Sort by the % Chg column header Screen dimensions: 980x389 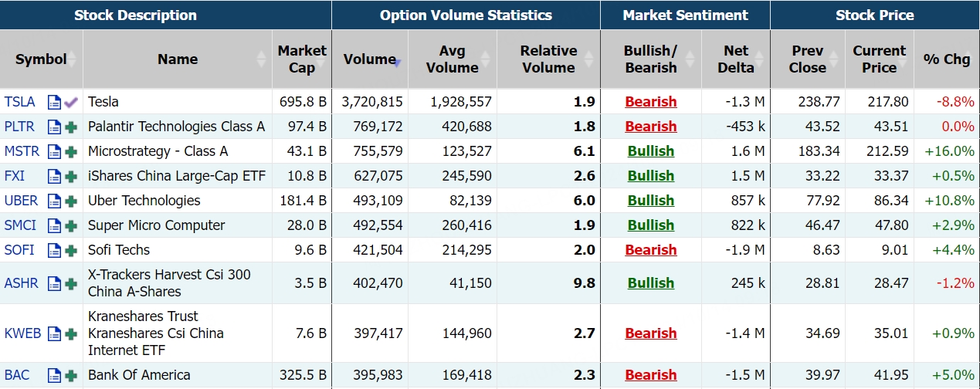[x=946, y=59]
